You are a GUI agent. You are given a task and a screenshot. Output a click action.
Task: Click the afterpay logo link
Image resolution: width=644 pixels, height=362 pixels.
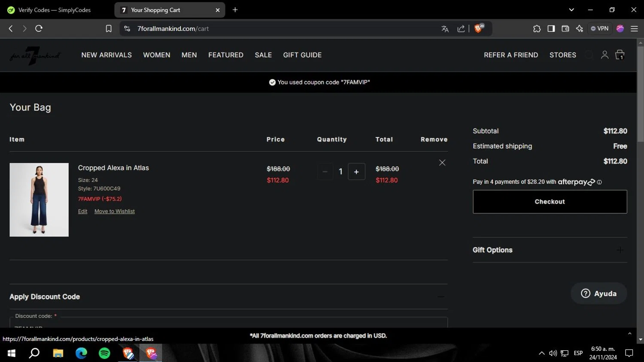pyautogui.click(x=577, y=182)
